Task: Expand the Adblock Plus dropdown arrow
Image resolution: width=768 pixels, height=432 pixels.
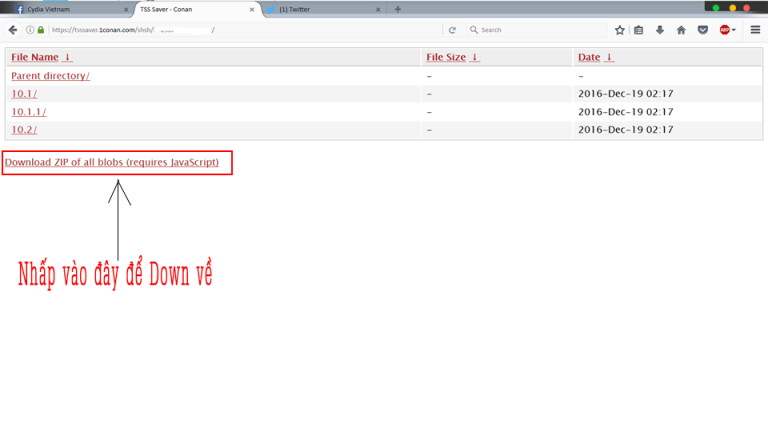Action: pyautogui.click(x=734, y=30)
